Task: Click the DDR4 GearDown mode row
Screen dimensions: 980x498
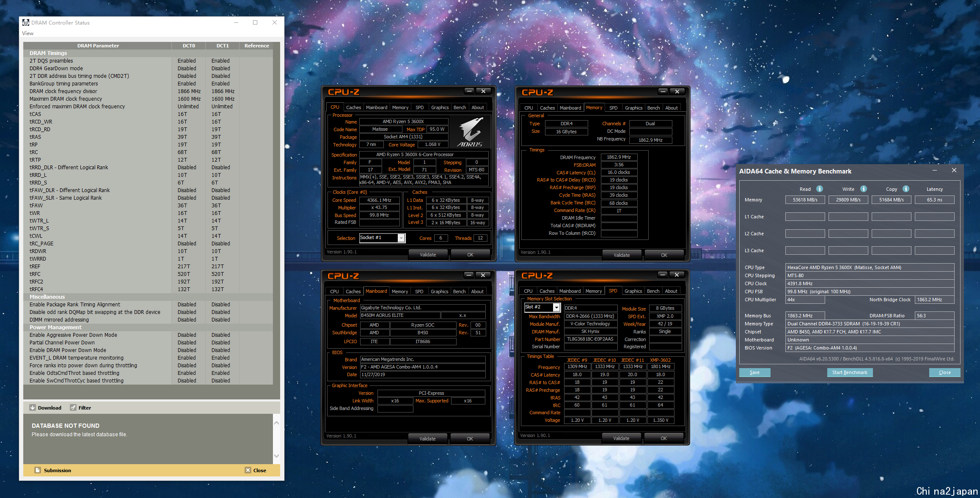Action: 148,69
